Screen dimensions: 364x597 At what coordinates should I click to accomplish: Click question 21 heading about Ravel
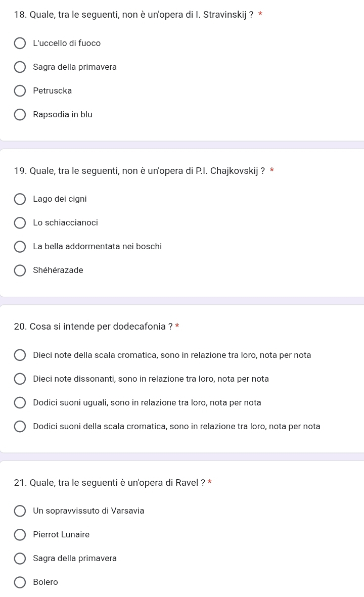point(110,483)
